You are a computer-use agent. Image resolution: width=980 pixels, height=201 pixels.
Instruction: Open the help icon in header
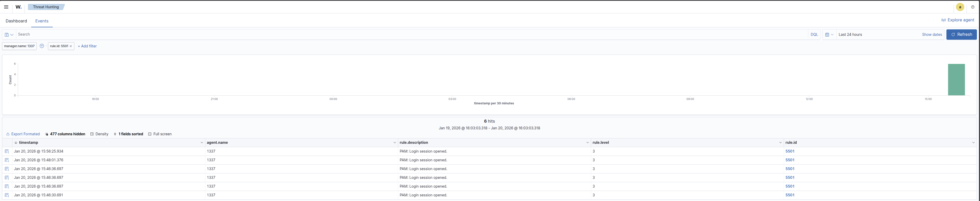tap(973, 7)
